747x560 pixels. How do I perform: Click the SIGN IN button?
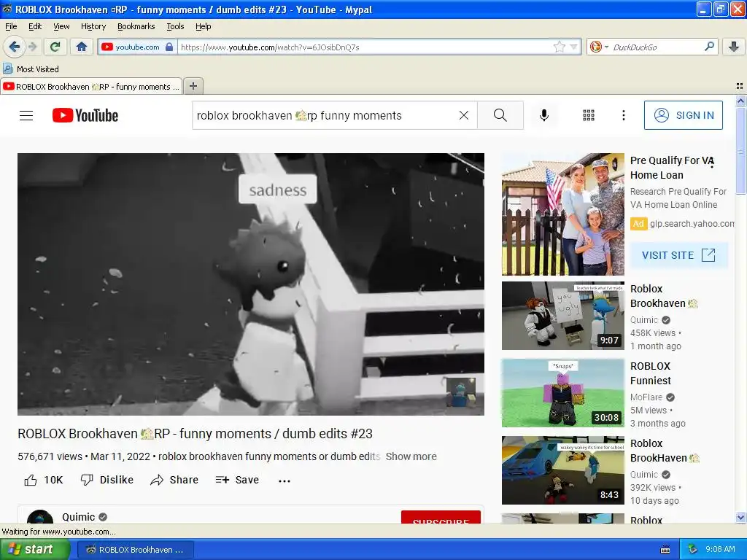click(x=684, y=115)
